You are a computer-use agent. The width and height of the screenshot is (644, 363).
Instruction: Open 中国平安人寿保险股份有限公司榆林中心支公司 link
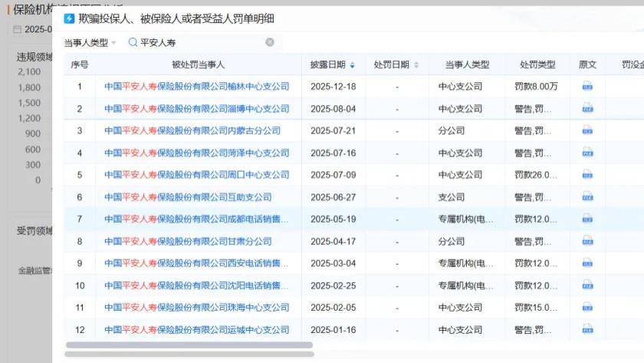197,86
